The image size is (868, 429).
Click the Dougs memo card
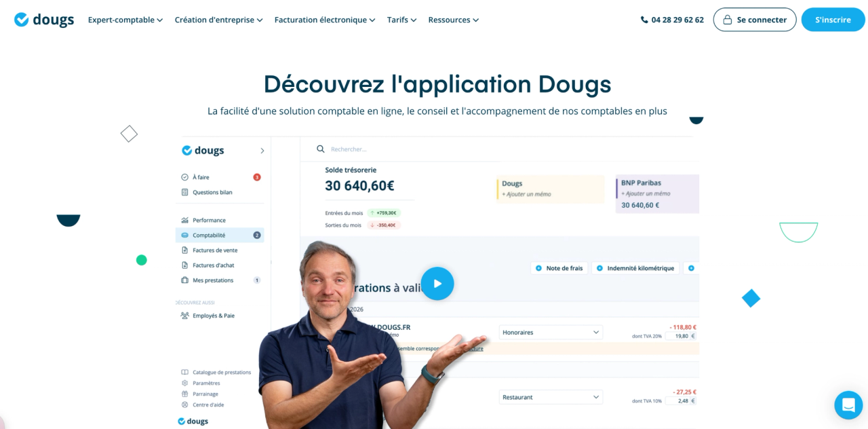[x=550, y=189]
